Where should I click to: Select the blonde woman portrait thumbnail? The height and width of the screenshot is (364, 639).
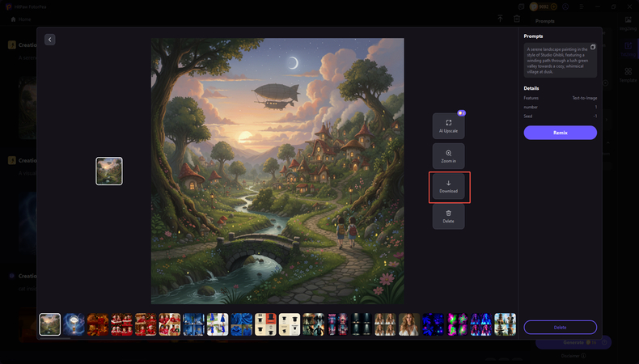tap(408, 324)
